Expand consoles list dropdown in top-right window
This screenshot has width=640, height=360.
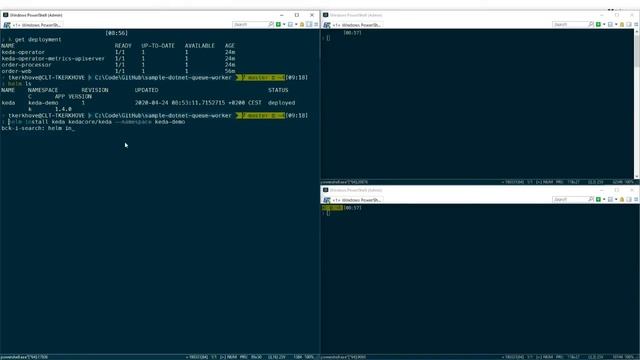point(616,24)
